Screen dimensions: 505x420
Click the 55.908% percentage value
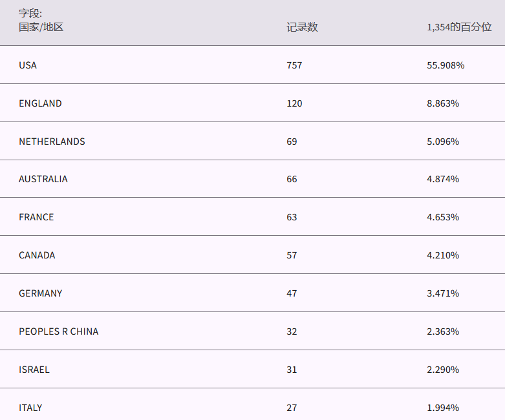click(446, 65)
